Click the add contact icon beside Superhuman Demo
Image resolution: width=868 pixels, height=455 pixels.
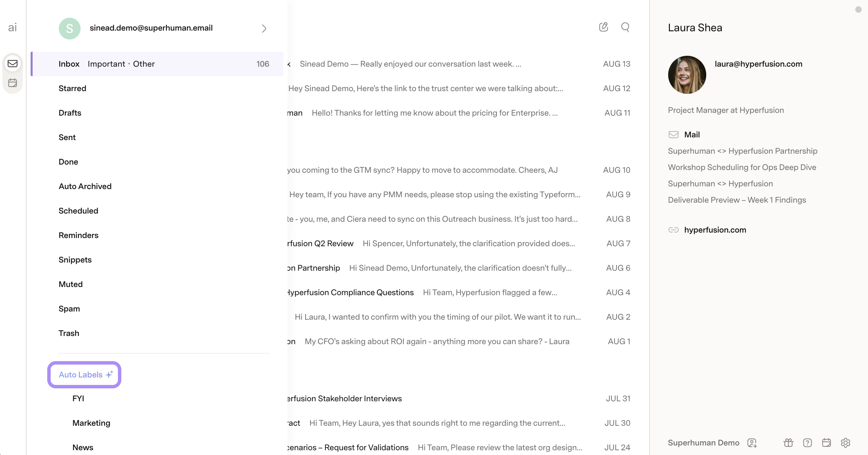752,443
